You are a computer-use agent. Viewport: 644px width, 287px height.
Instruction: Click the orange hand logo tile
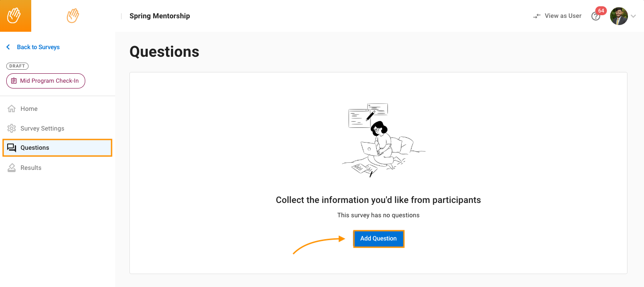click(15, 16)
